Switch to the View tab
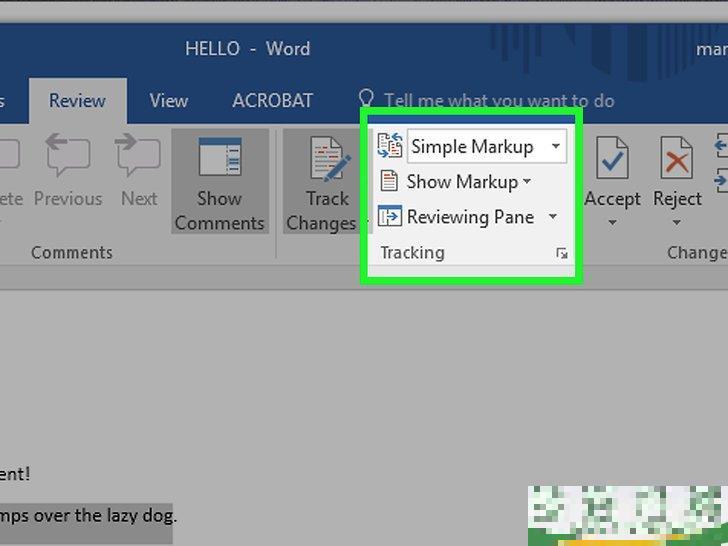This screenshot has height=546, width=728. click(168, 100)
